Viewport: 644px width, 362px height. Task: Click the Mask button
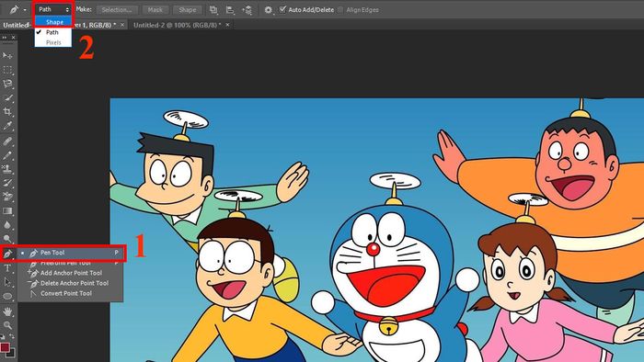[155, 10]
